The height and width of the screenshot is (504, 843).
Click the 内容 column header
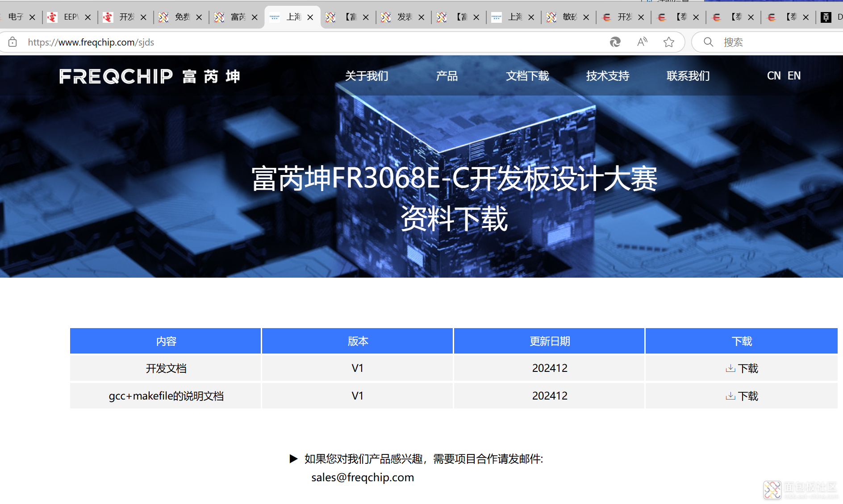pos(166,341)
